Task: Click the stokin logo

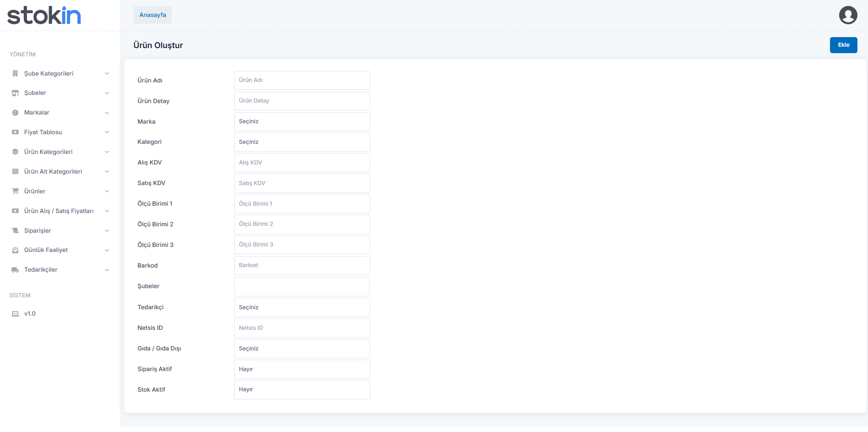Action: (44, 16)
